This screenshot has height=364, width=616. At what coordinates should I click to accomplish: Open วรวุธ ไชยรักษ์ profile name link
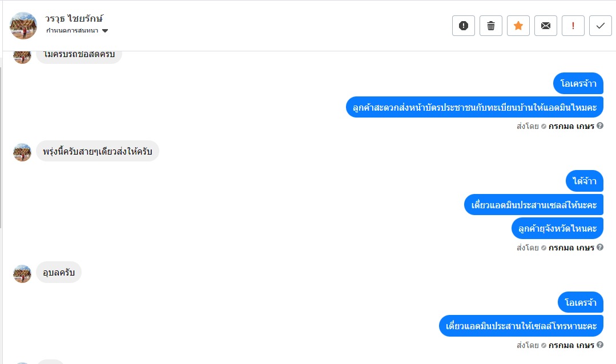click(x=74, y=18)
